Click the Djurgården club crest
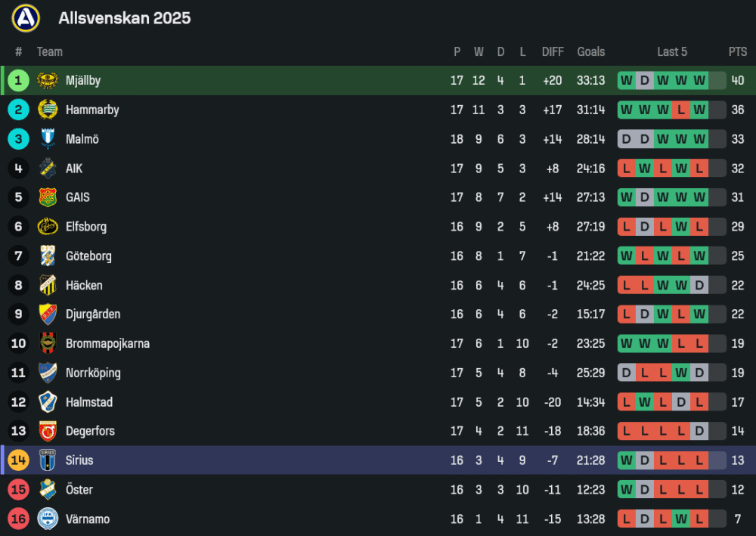Viewport: 756px width, 536px height. click(48, 314)
